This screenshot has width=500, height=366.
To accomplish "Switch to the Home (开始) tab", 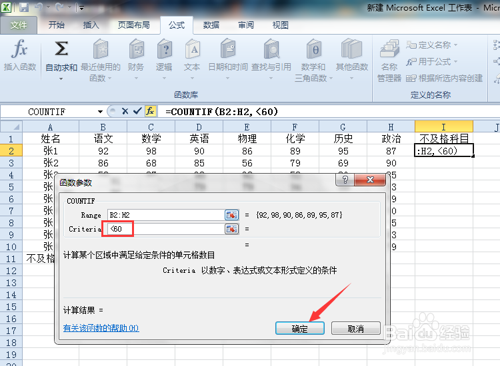I will pyautogui.click(x=56, y=25).
